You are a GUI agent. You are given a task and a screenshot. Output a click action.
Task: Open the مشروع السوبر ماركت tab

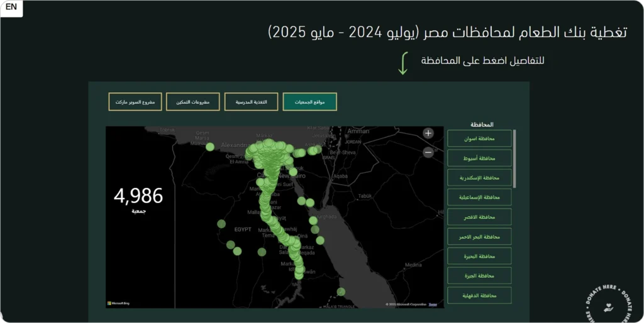[x=135, y=102]
